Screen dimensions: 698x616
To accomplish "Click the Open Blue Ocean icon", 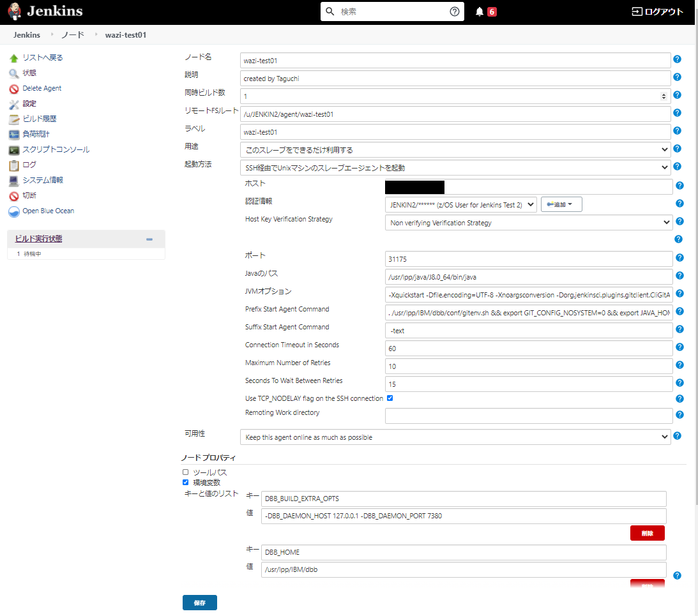I will [x=14, y=211].
